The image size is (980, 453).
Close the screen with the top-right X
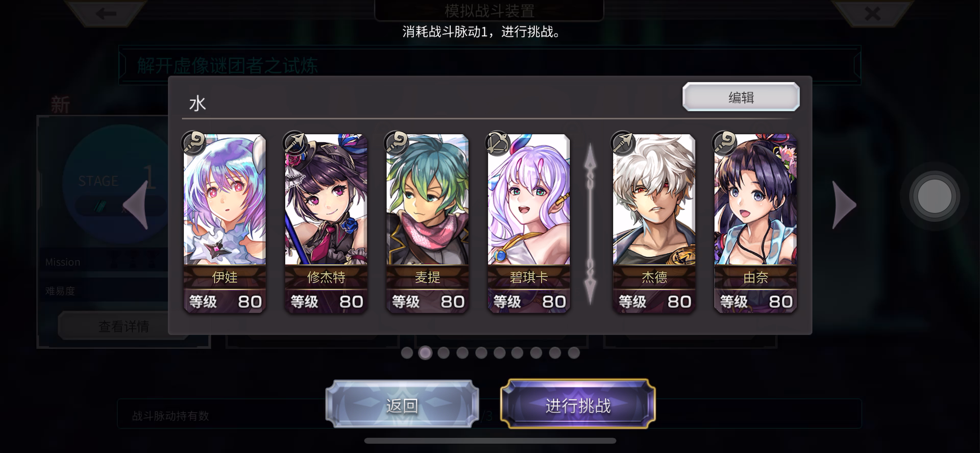tap(872, 14)
